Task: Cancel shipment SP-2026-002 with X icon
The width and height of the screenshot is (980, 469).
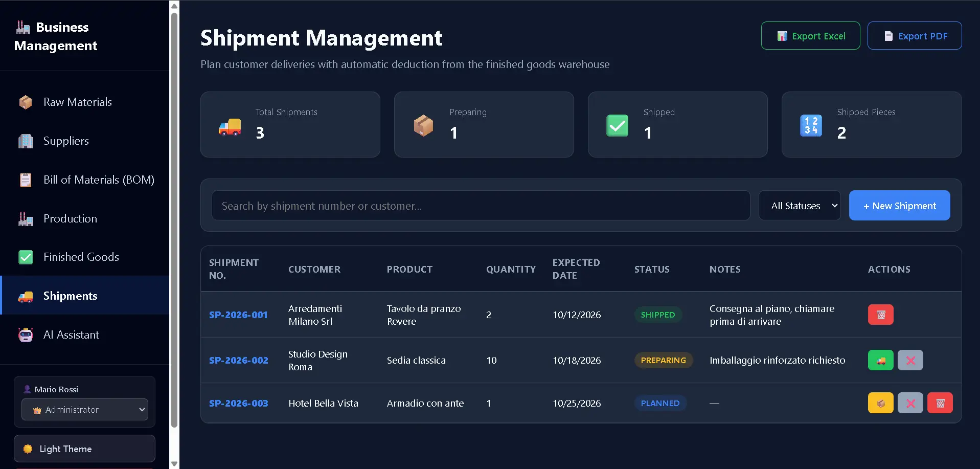Action: [910, 360]
